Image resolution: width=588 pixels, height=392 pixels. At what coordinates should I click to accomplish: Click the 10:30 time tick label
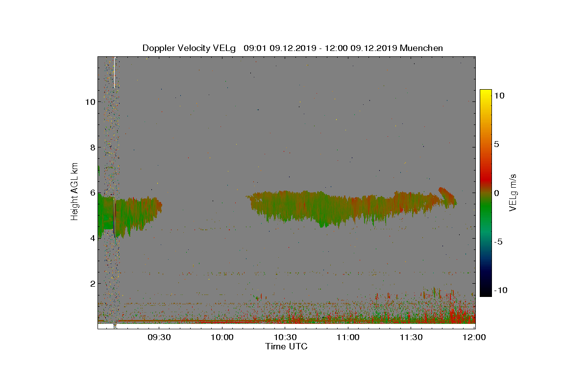[285, 338]
